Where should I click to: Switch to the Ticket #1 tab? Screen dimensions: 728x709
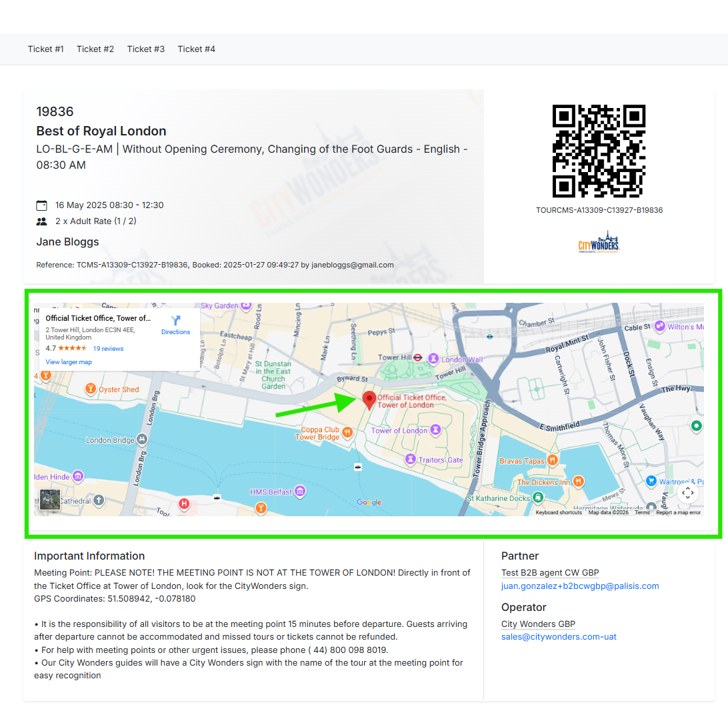click(45, 49)
